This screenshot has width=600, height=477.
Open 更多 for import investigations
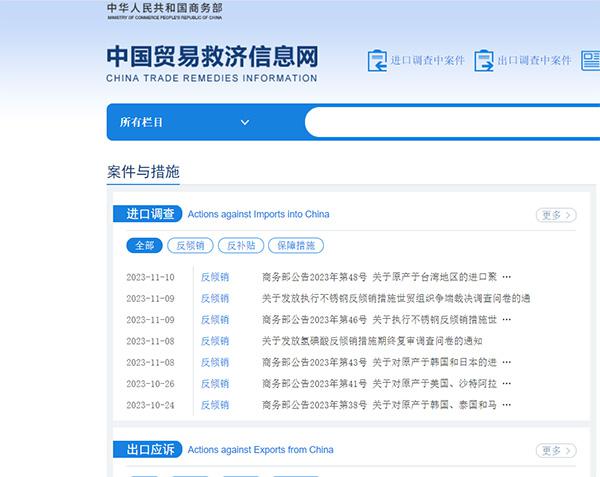[556, 215]
